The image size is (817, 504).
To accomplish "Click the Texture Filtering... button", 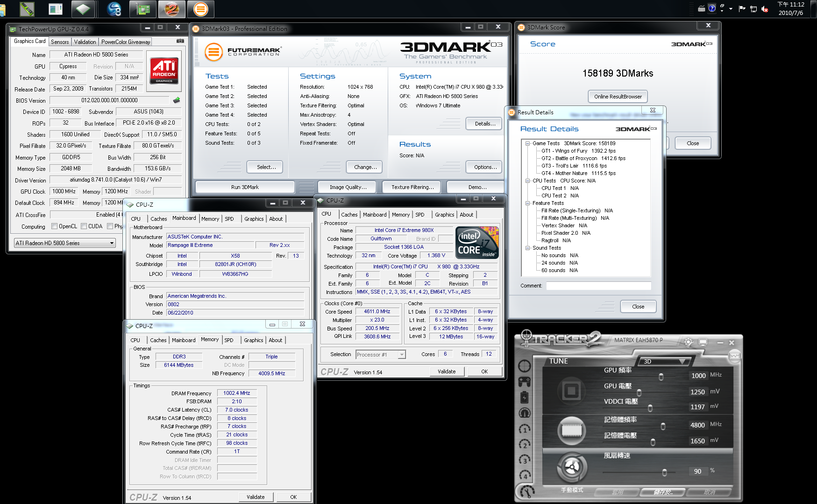I will point(412,187).
